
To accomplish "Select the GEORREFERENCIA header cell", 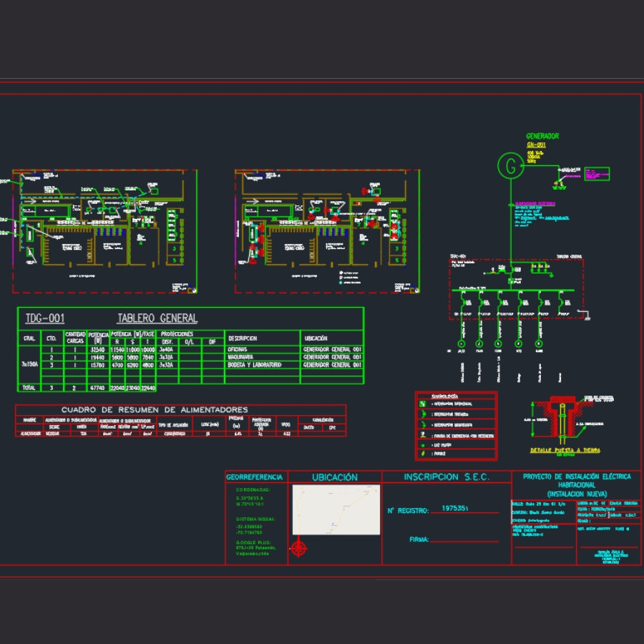I will (255, 477).
